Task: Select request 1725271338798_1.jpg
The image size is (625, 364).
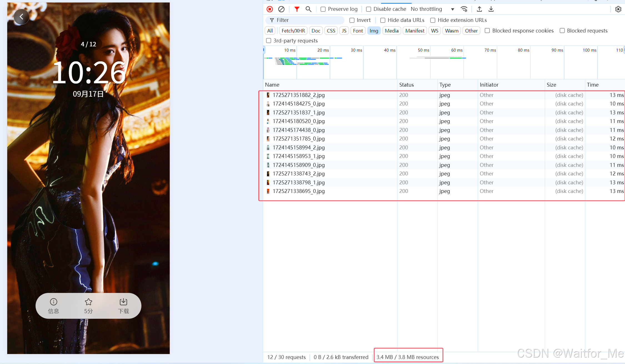Action: (x=444, y=182)
